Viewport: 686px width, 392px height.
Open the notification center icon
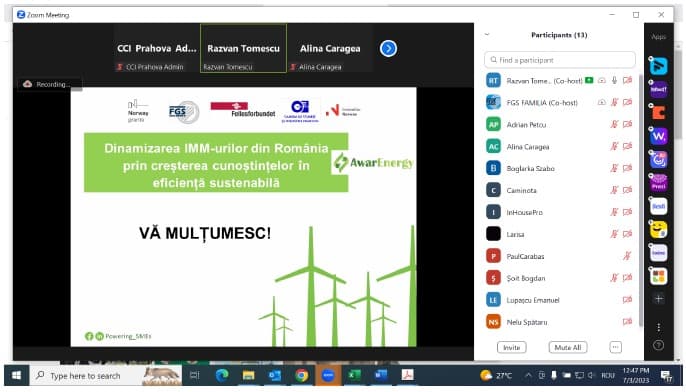(x=667, y=375)
